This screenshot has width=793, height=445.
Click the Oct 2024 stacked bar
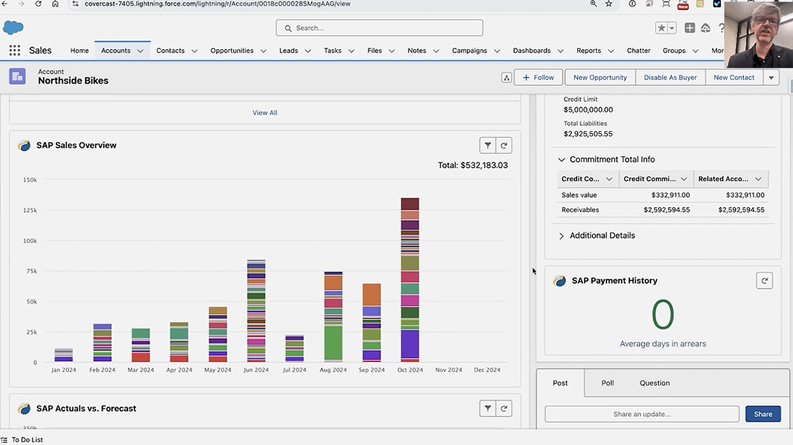click(x=410, y=280)
